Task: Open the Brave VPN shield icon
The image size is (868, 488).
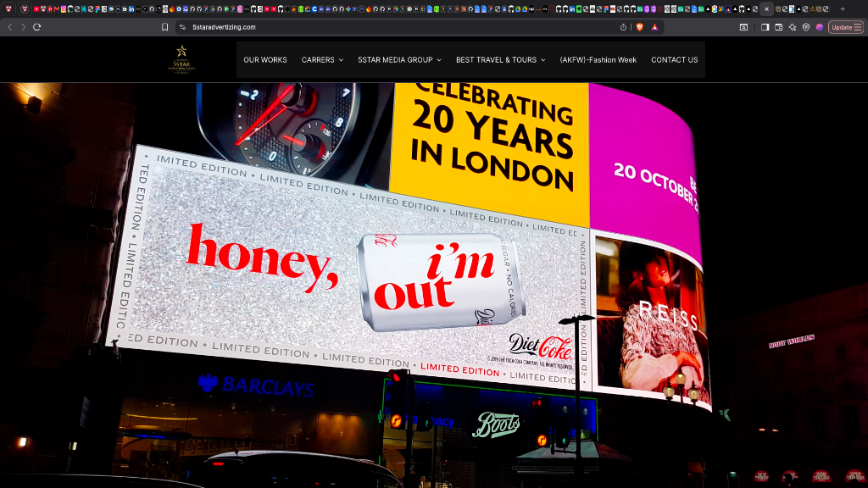Action: (806, 27)
